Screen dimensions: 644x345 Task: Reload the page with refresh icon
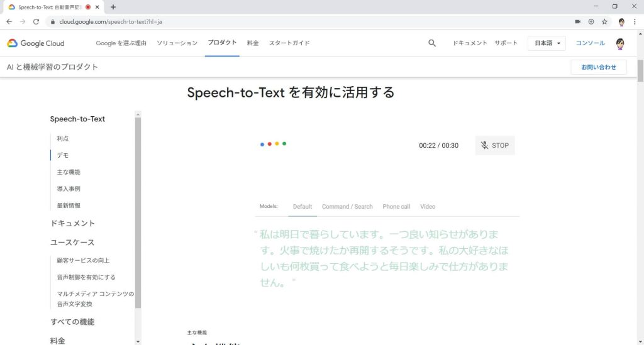tap(36, 22)
